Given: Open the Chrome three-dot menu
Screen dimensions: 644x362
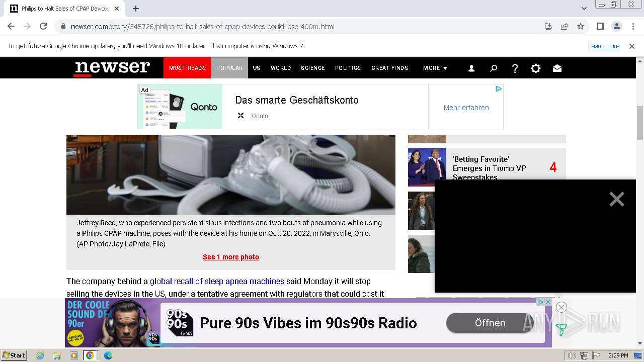Looking at the screenshot, I should tap(632, 26).
